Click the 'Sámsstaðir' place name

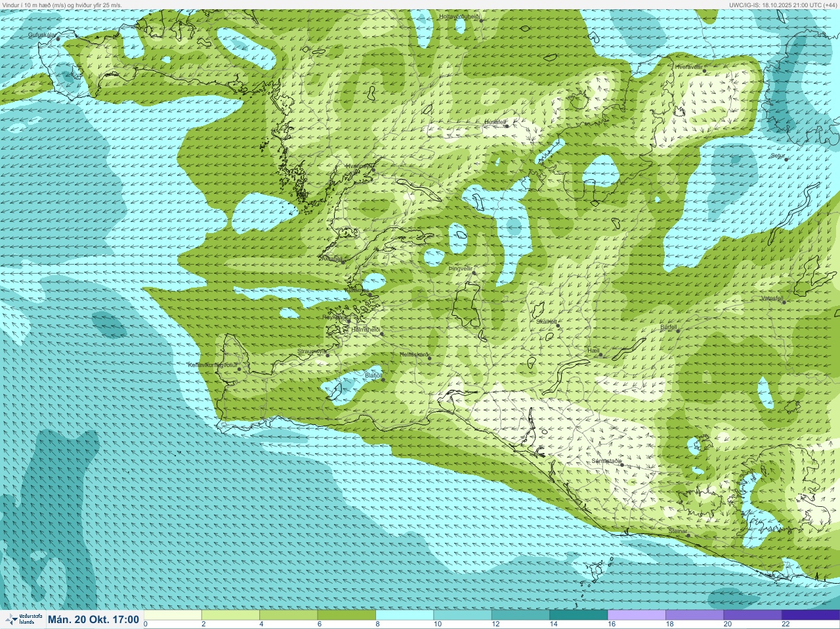pyautogui.click(x=606, y=461)
